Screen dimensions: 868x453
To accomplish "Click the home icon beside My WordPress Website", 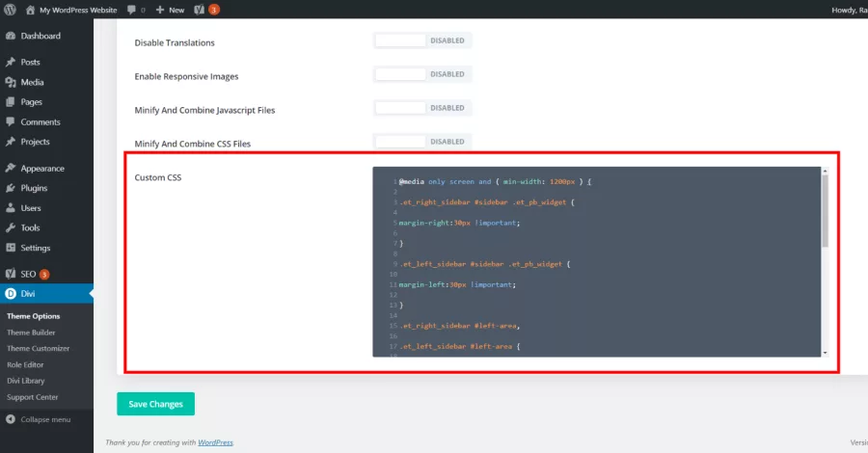I will pyautogui.click(x=30, y=10).
